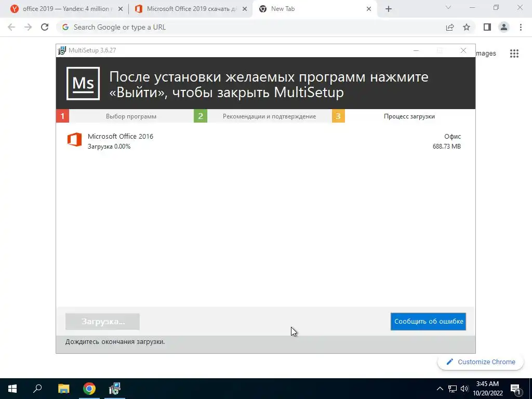Open the Chrome profile avatar

504,27
